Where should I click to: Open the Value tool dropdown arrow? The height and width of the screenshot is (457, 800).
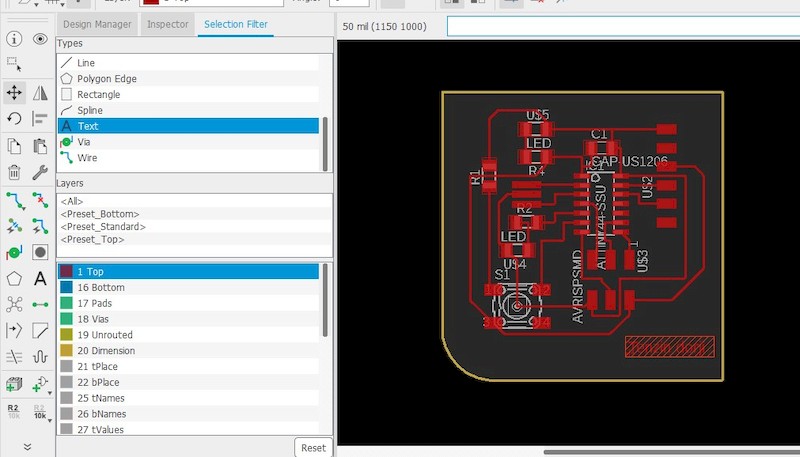[x=49, y=420]
